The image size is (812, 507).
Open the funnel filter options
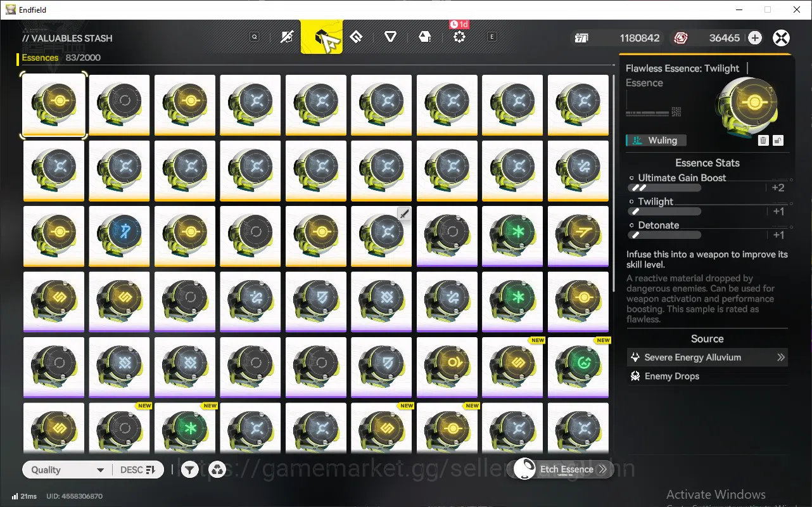(189, 470)
